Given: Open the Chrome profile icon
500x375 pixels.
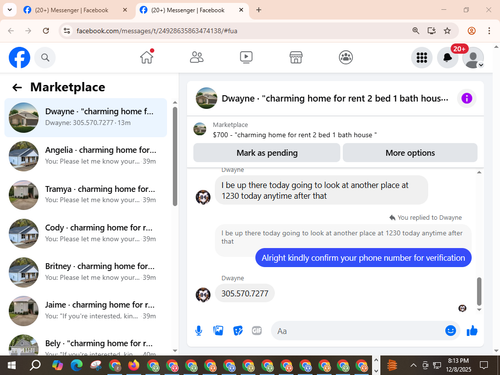Looking at the screenshot, I should (471, 31).
